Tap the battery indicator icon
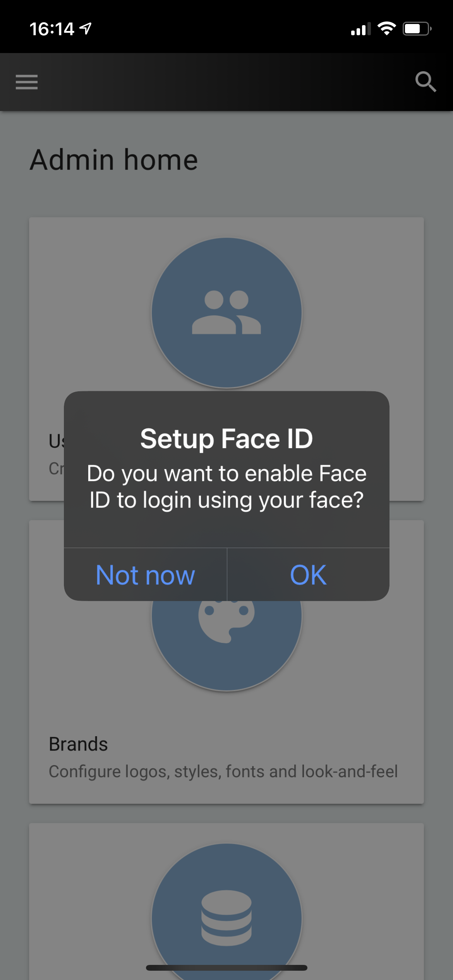This screenshot has height=980, width=453. (417, 29)
